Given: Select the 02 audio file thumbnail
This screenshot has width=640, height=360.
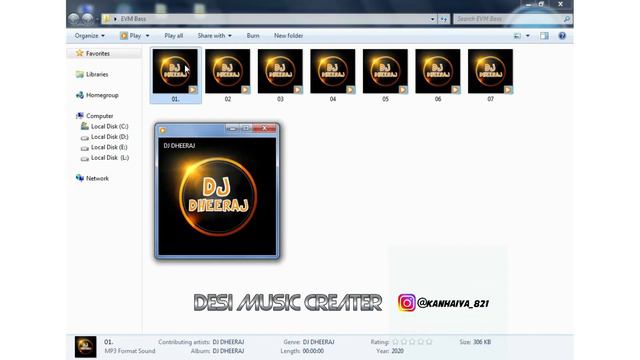Looking at the screenshot, I should point(228,71).
